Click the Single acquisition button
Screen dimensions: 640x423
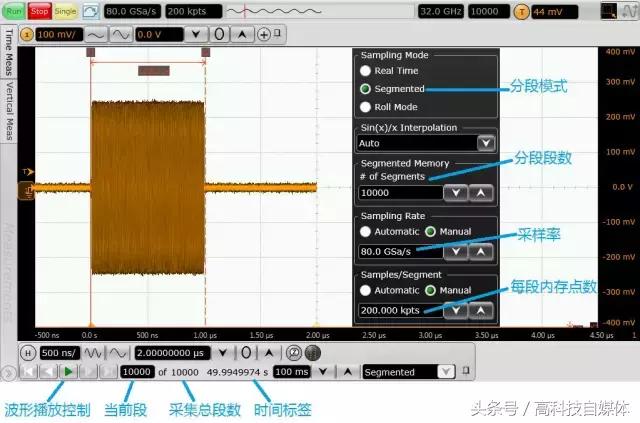tap(65, 11)
